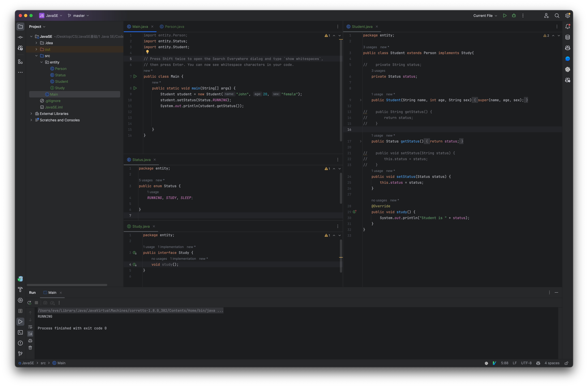Image resolution: width=588 pixels, height=387 pixels.
Task: Open the Database tool window
Action: pyautogui.click(x=568, y=37)
